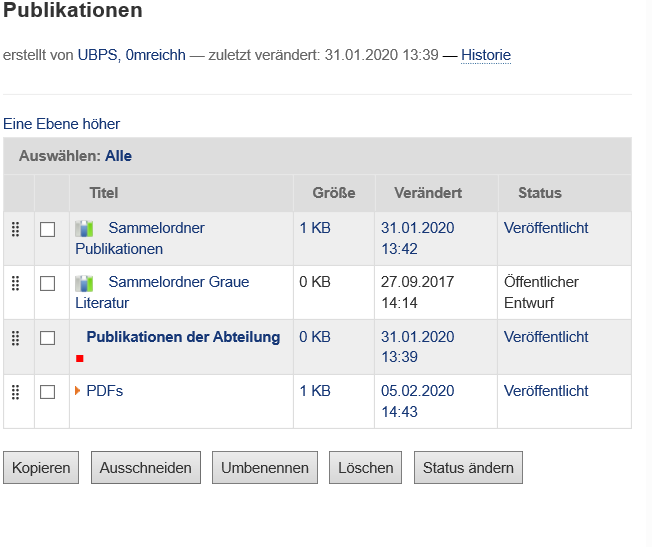The height and width of the screenshot is (547, 652).
Task: Click the Status ändern button
Action: [468, 468]
